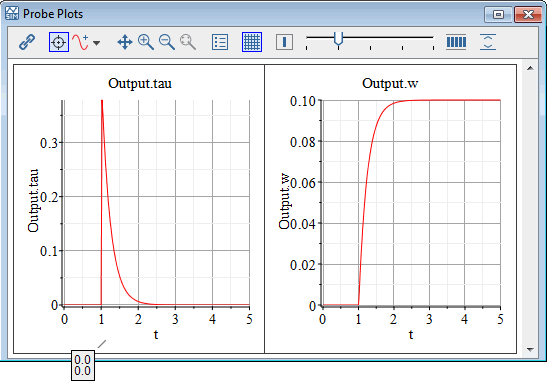
Task: Activate the pan tool with four arrows
Action: (x=125, y=42)
